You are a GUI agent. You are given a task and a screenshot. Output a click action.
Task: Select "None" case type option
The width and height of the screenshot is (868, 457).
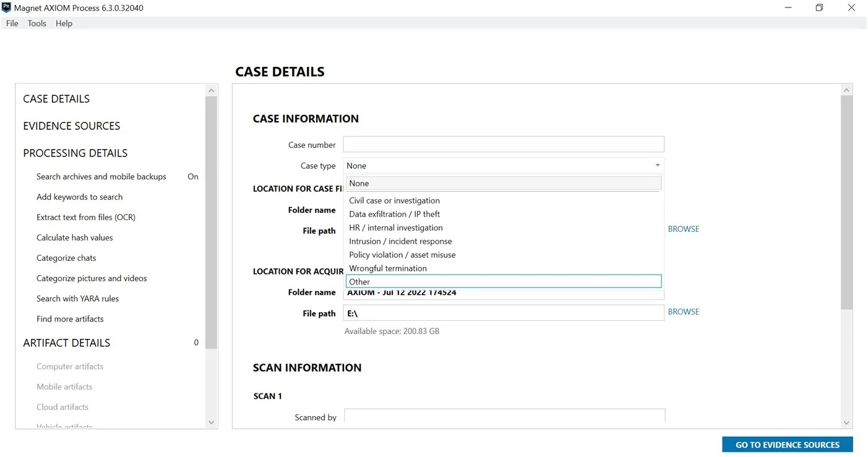(x=358, y=183)
